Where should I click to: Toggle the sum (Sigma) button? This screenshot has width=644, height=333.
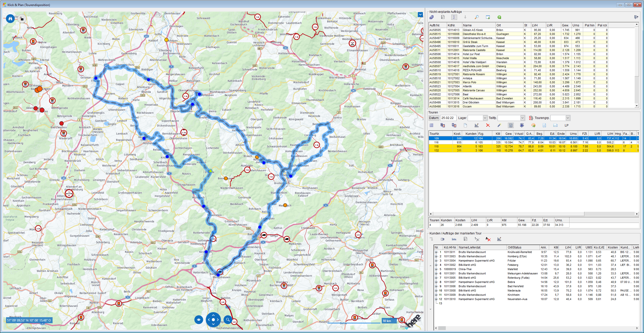[x=454, y=17]
